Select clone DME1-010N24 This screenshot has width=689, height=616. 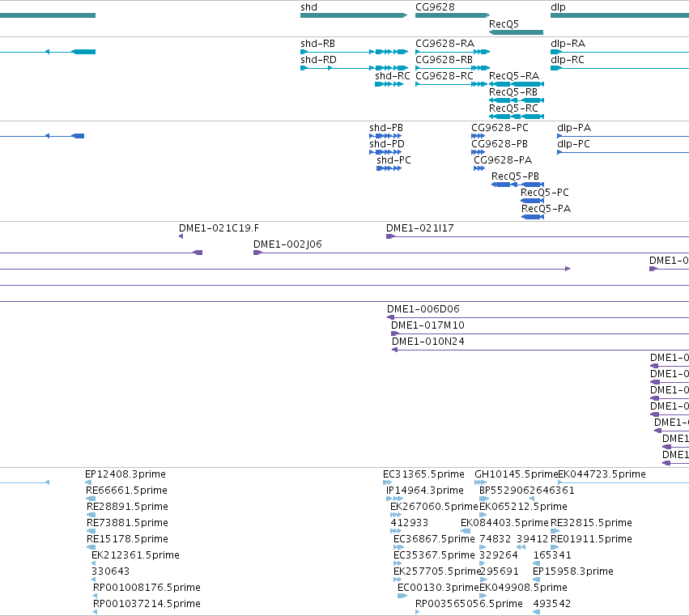click(541, 350)
